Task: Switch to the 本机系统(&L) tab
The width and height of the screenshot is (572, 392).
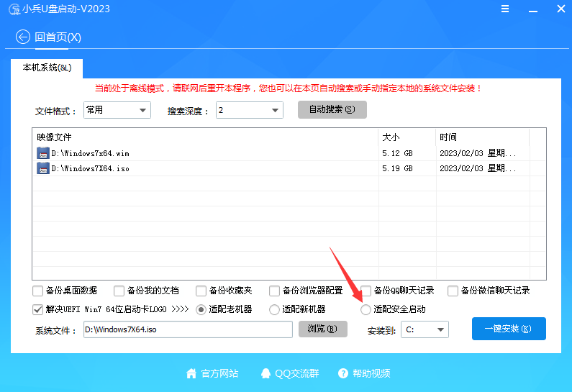Action: coord(47,68)
